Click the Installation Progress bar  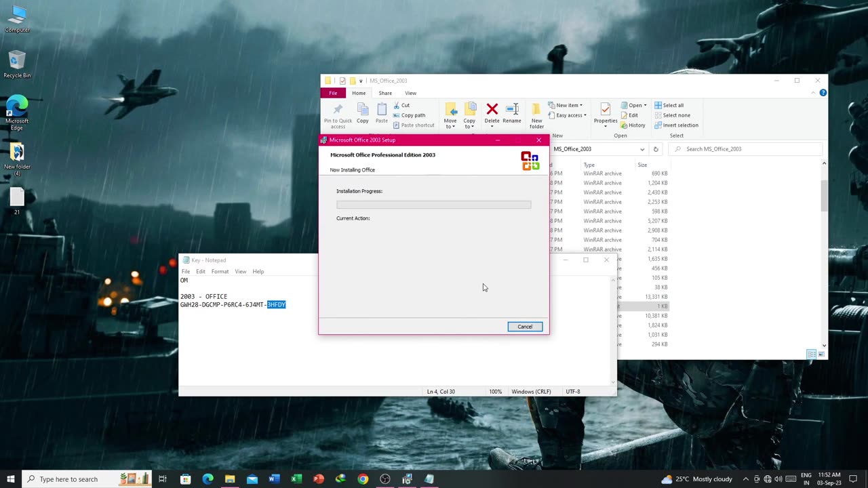(x=434, y=204)
